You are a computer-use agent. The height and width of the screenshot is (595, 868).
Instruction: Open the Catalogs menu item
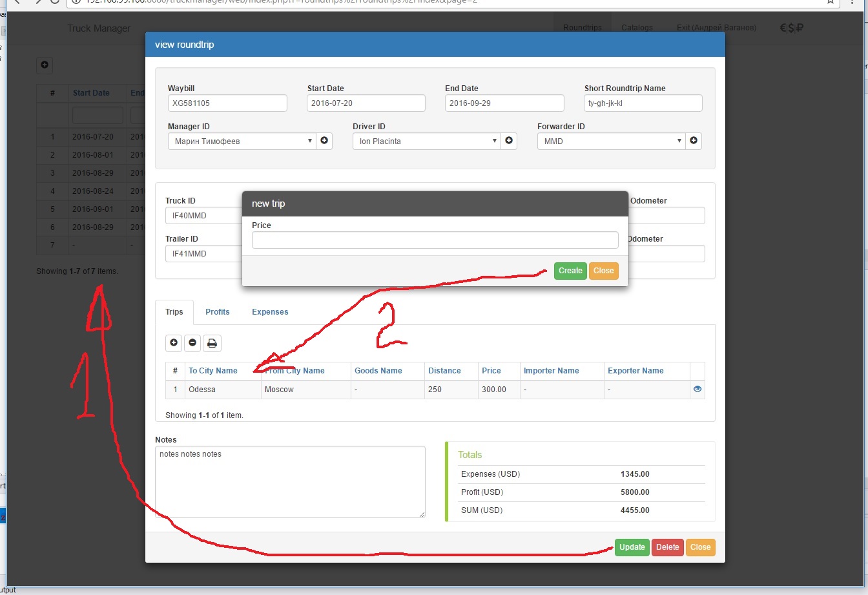(637, 28)
